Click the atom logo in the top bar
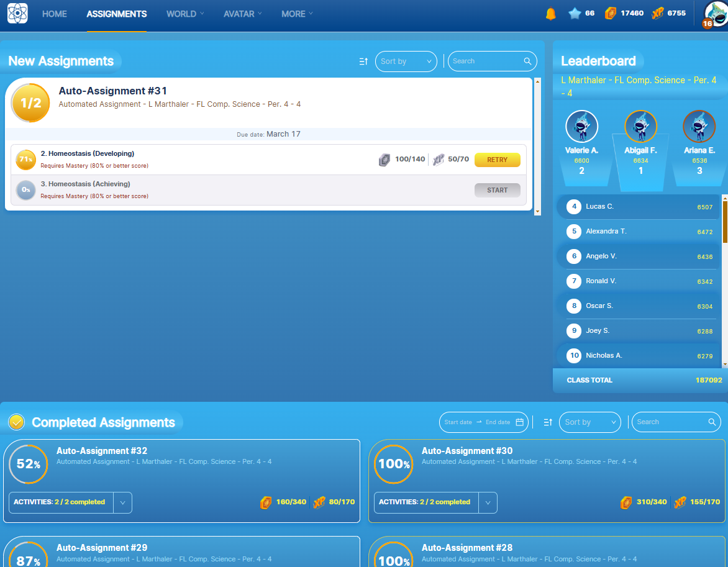 (x=17, y=13)
